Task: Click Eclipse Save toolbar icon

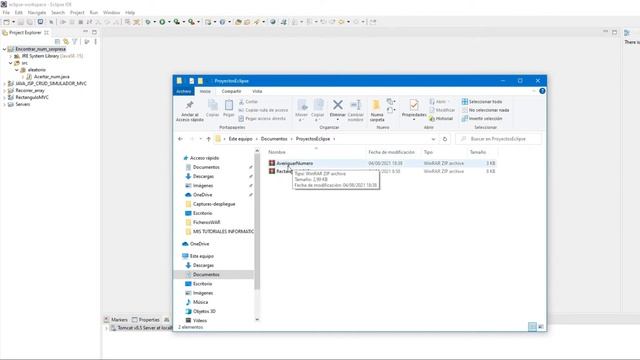Action: pyautogui.click(x=21, y=22)
